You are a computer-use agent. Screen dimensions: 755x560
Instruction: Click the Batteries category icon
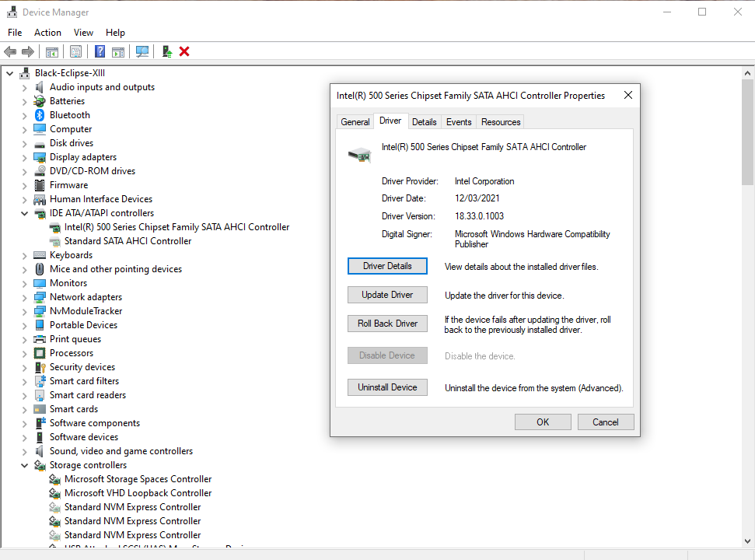(x=40, y=101)
